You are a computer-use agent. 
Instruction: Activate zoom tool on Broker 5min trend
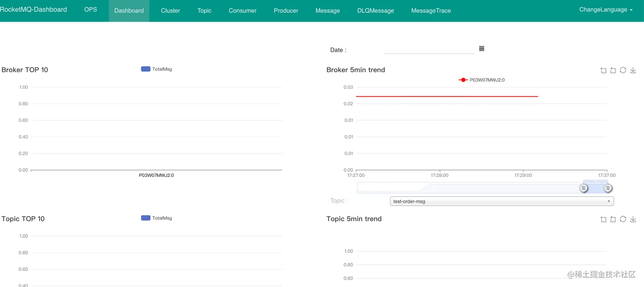coord(603,70)
